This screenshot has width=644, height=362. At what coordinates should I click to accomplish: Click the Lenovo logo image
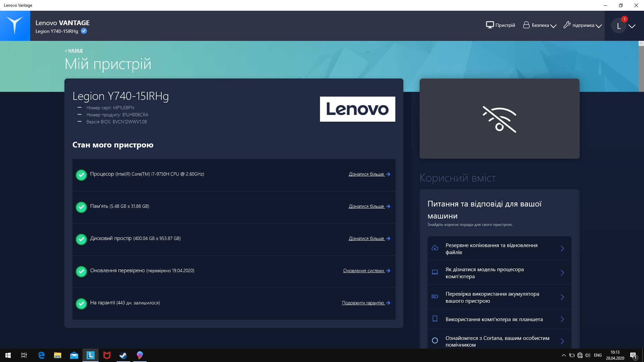click(x=358, y=109)
